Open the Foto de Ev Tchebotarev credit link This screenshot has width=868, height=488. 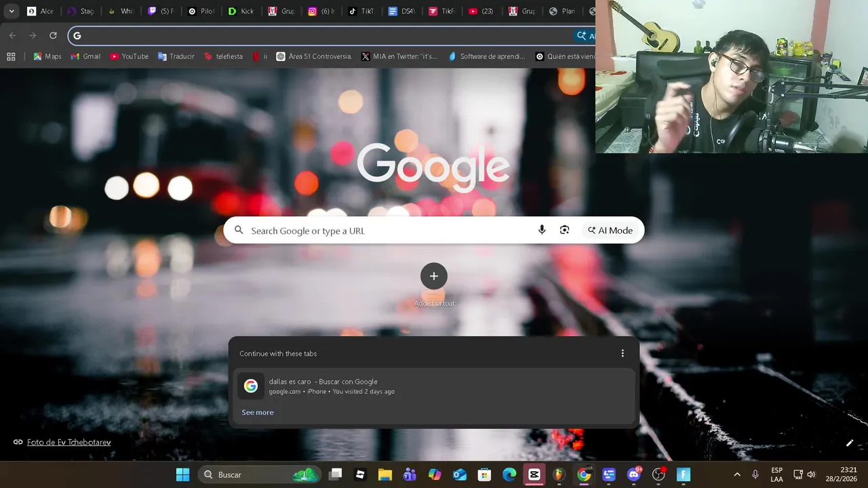(68, 442)
